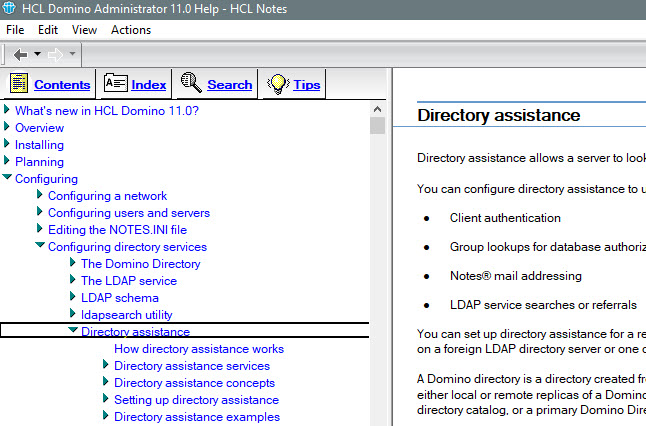Expand The LDAP service triangle
The height and width of the screenshot is (426, 646).
pos(73,279)
